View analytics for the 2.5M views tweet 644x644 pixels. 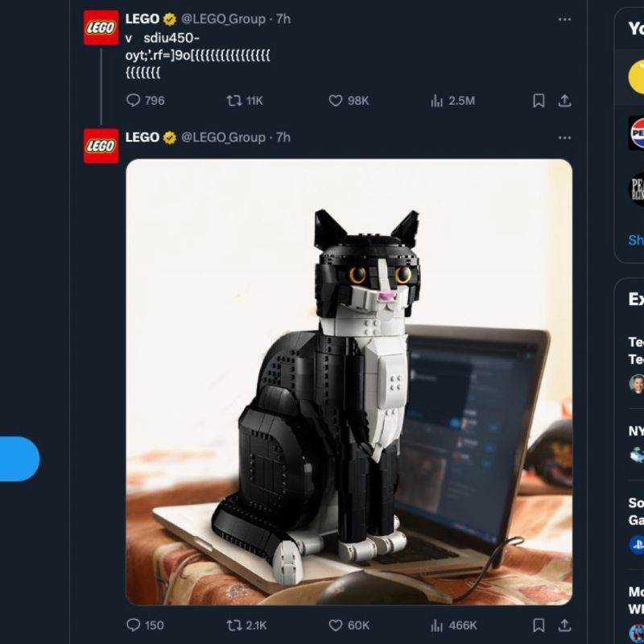(437, 101)
